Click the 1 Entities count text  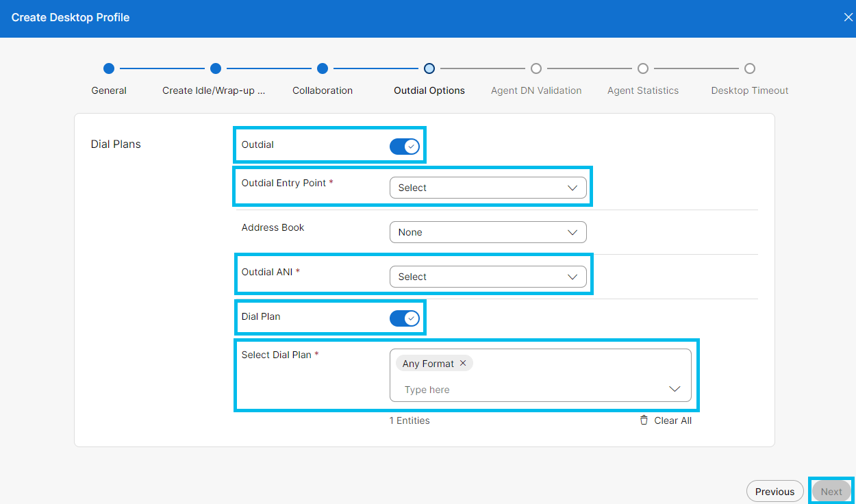[x=410, y=420]
